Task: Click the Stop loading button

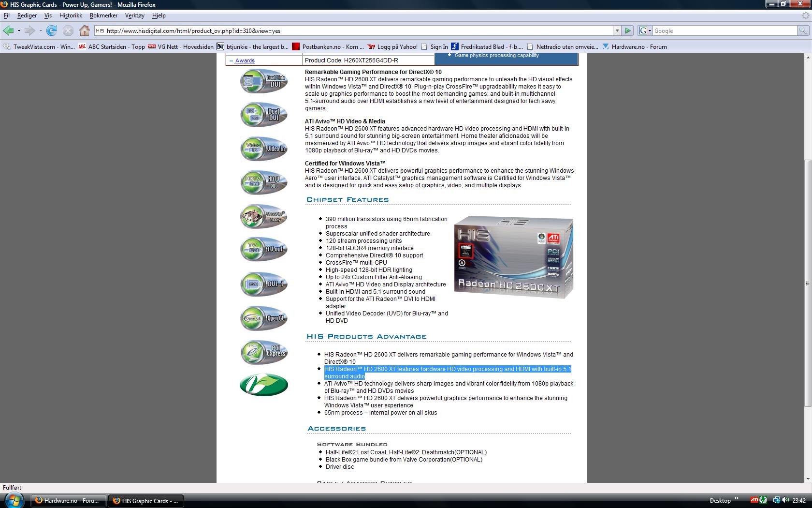Action: click(68, 30)
